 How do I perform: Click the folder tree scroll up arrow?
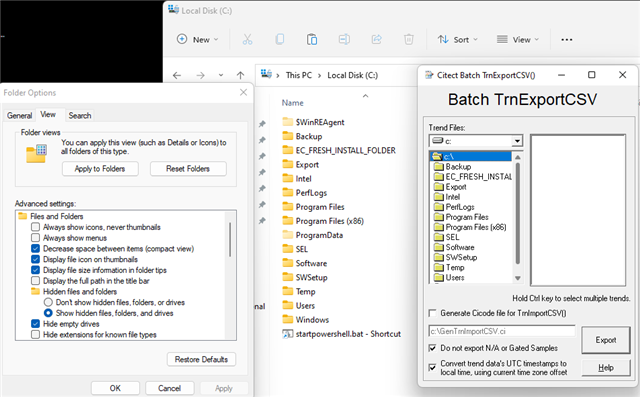tap(518, 157)
